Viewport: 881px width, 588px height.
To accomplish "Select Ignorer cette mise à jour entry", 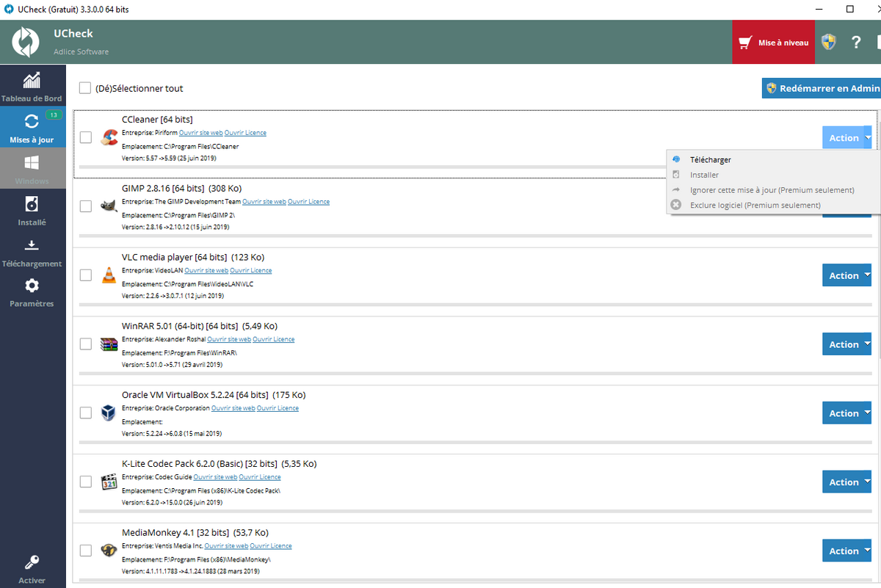I will coord(774,190).
